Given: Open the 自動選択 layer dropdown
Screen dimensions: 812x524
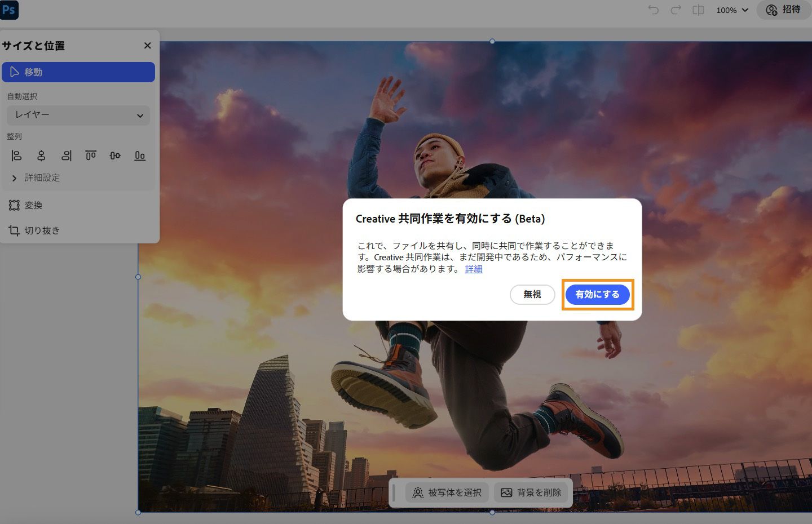Looking at the screenshot, I should (x=78, y=115).
